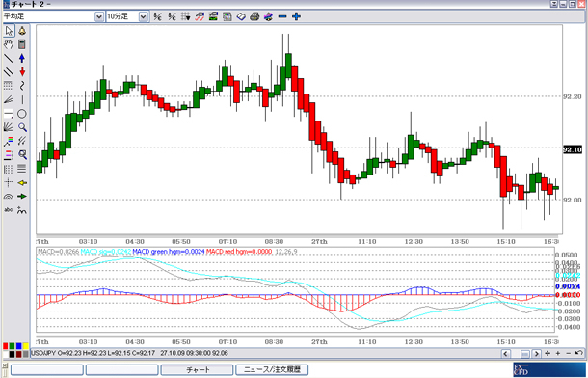Click the MACD sig legend text
This screenshot has height=378, width=588.
[x=106, y=252]
